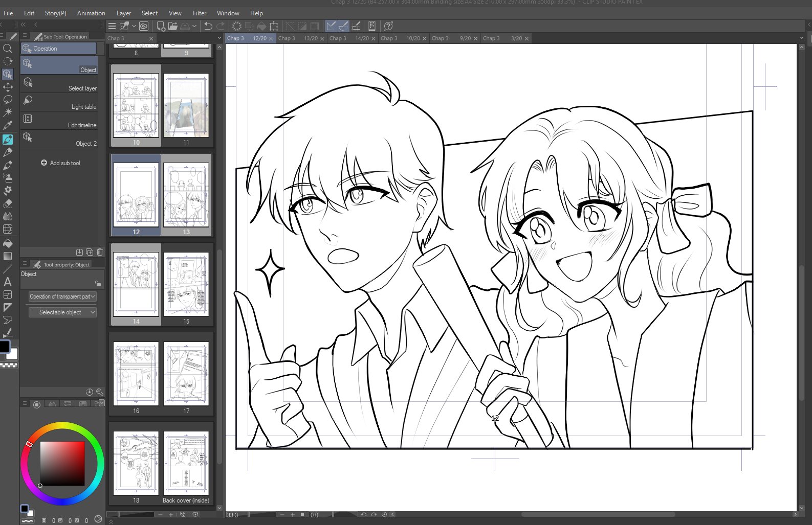Open the Filter menu
Viewport: 812px width, 525px height.
200,13
